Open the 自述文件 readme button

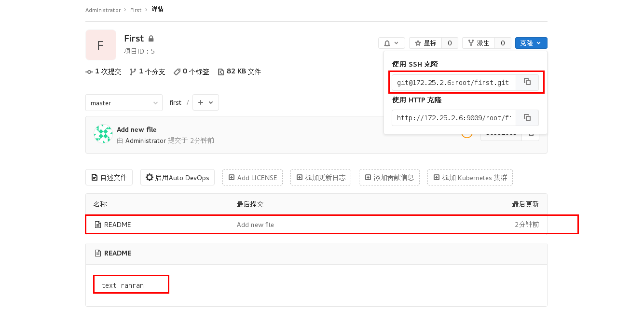109,177
